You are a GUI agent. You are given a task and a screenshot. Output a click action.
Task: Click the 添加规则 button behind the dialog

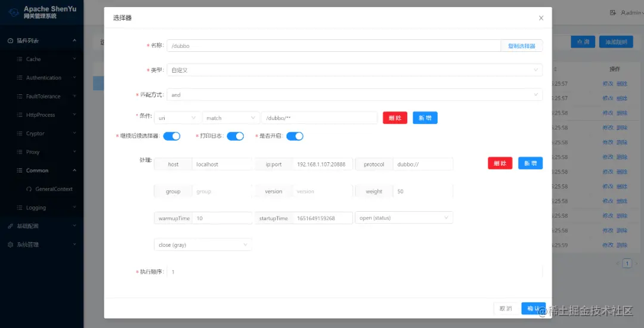(x=616, y=42)
